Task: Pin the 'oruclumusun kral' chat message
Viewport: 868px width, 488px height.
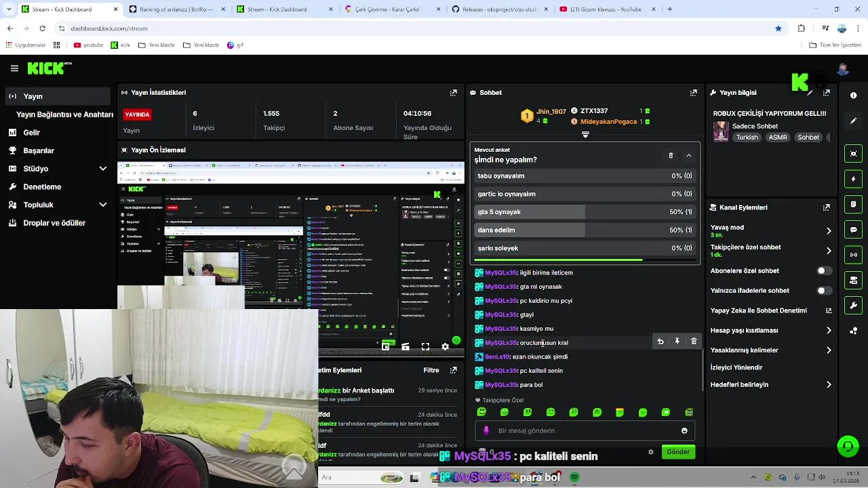Action: tap(677, 342)
